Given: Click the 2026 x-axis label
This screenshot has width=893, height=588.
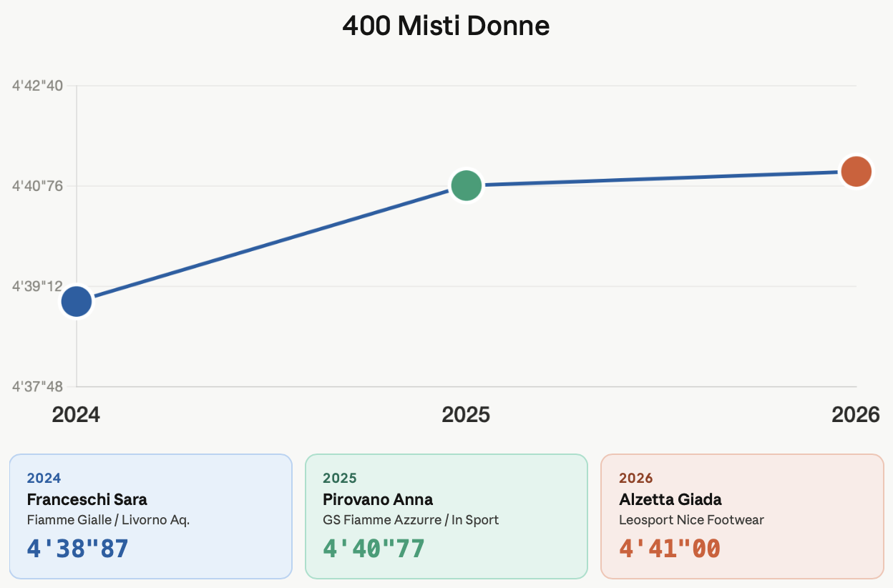Looking at the screenshot, I should (x=855, y=415).
